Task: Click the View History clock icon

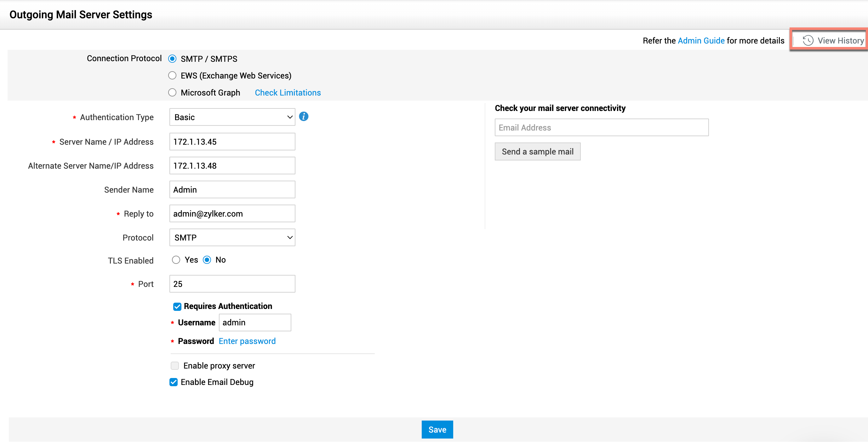Action: click(808, 40)
